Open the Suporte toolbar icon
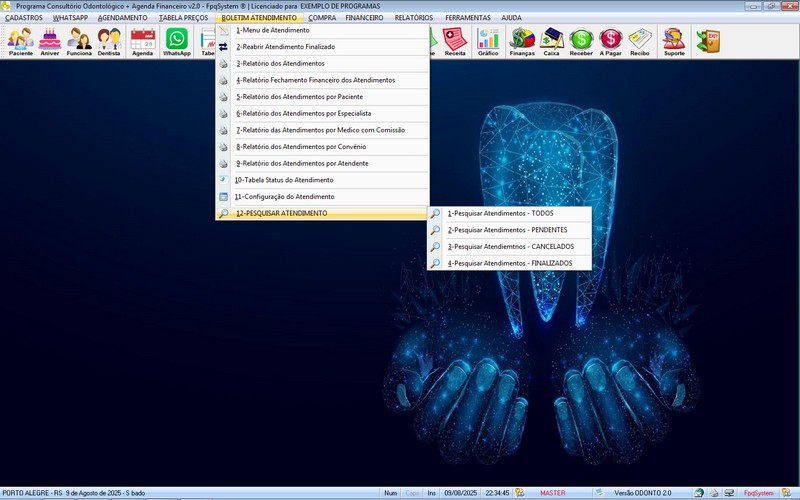 pyautogui.click(x=674, y=41)
